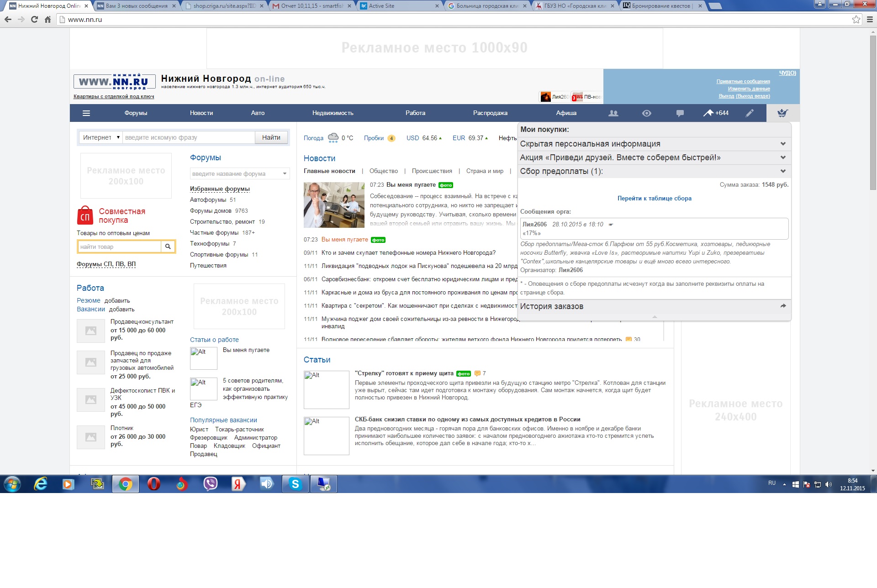Screen dimensions: 877x588
Task: Click the pencil edit icon
Action: 750,113
